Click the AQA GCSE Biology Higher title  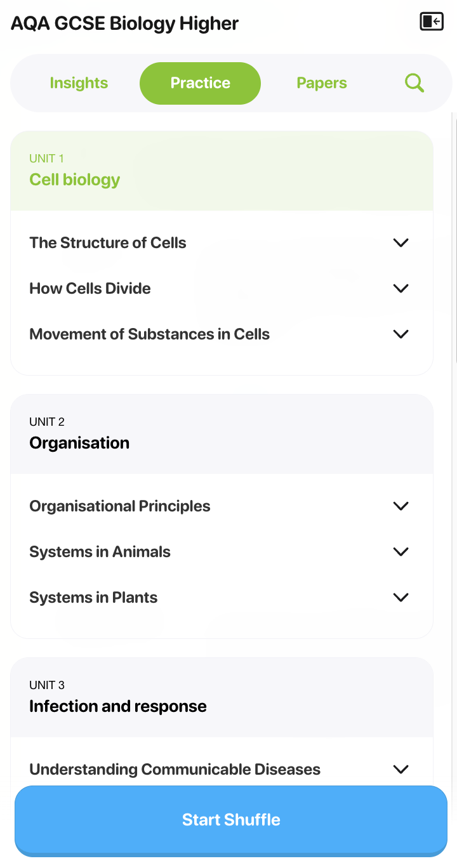click(x=125, y=24)
